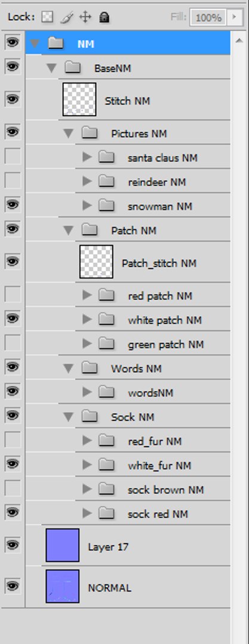Select the 'reindeer NM' layer name

pyautogui.click(x=157, y=181)
